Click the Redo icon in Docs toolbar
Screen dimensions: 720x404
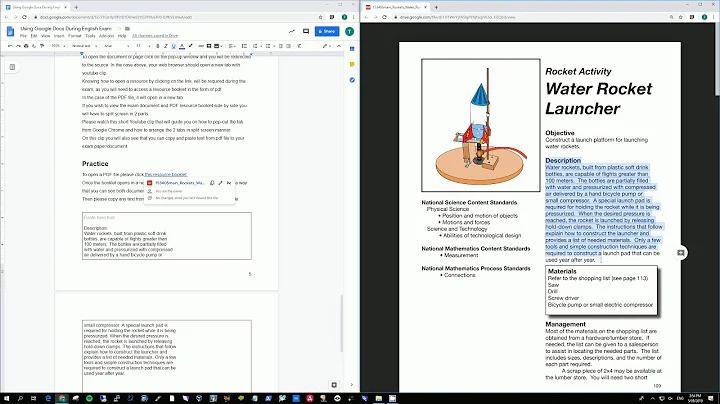18,46
